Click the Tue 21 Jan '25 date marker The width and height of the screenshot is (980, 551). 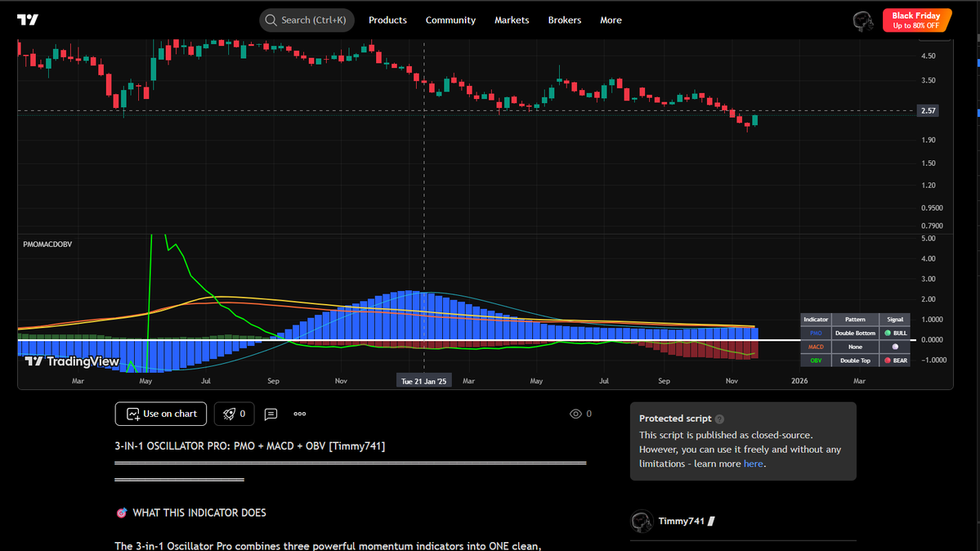[x=423, y=380]
